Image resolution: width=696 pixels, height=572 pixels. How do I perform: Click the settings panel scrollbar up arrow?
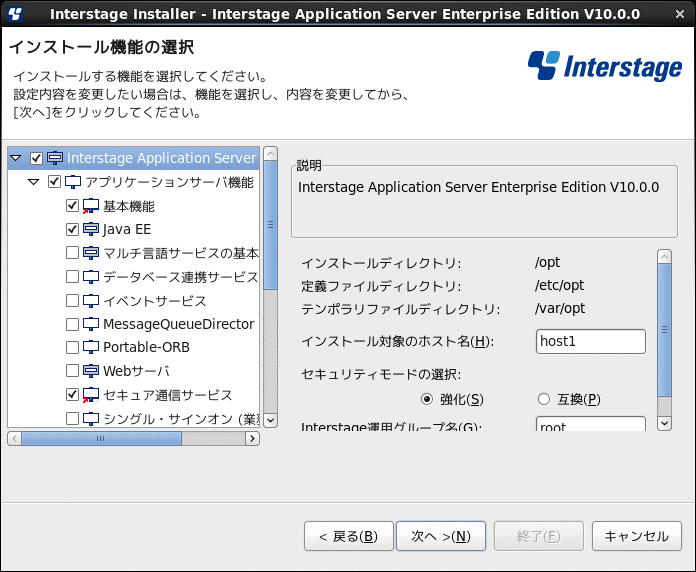[664, 256]
